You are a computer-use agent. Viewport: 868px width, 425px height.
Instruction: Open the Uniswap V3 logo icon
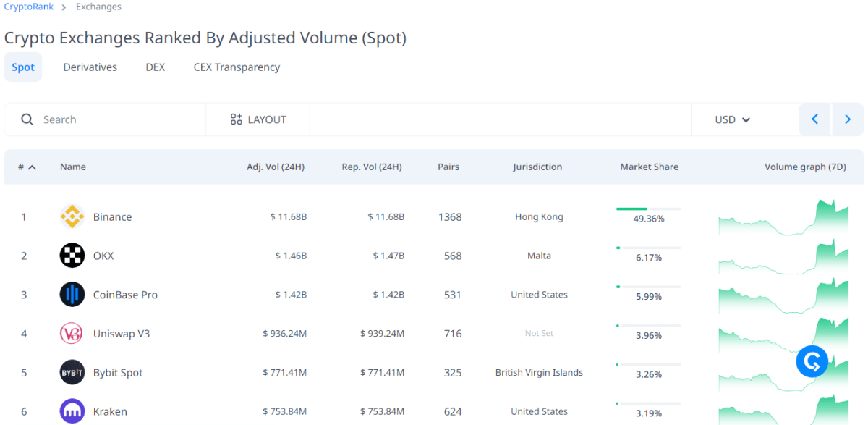[71, 333]
